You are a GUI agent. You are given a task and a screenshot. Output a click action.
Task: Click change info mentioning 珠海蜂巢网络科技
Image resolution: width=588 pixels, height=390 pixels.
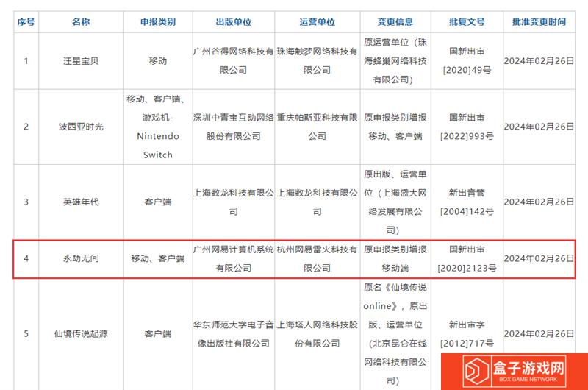pos(395,61)
